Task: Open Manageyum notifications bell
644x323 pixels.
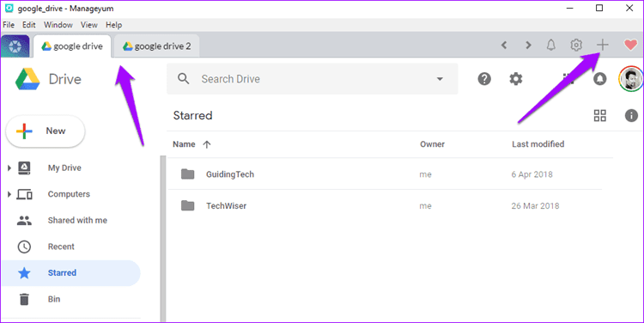Action: point(551,45)
